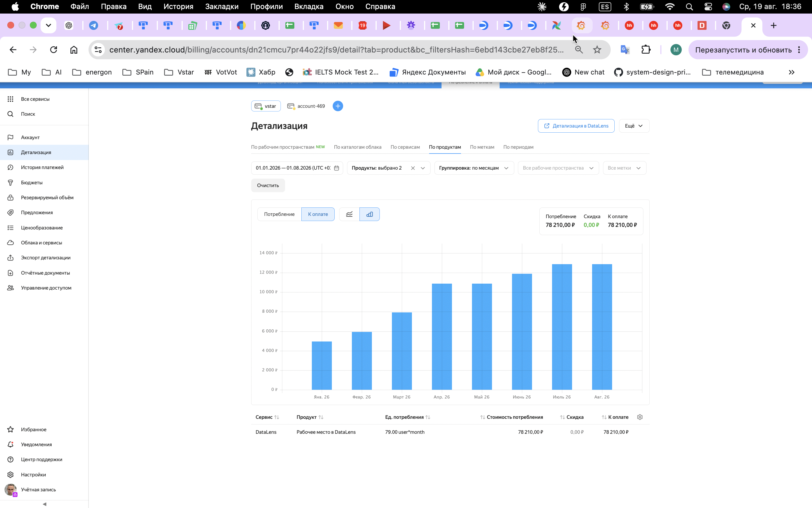Open macOS Spotlight search icon

coord(689,7)
